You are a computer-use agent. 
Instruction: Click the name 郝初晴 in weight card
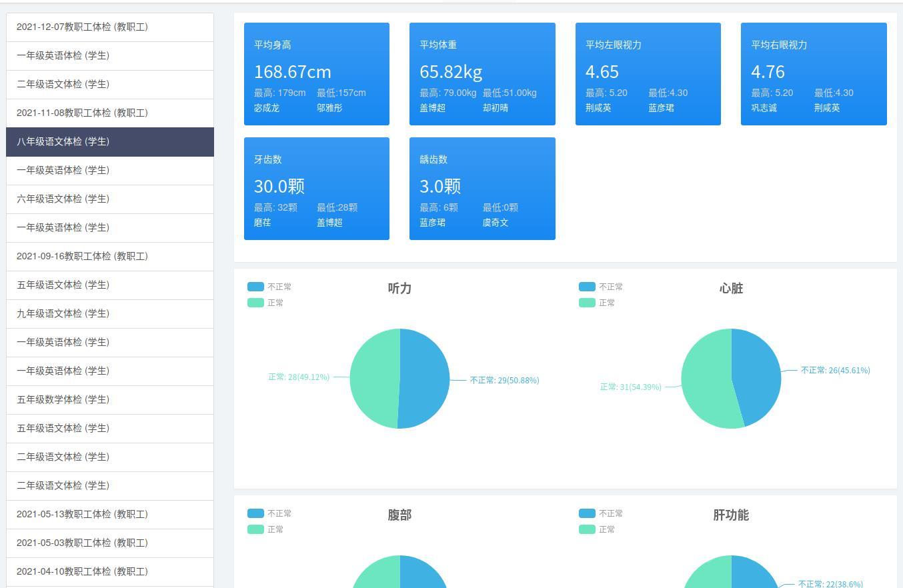tap(496, 108)
